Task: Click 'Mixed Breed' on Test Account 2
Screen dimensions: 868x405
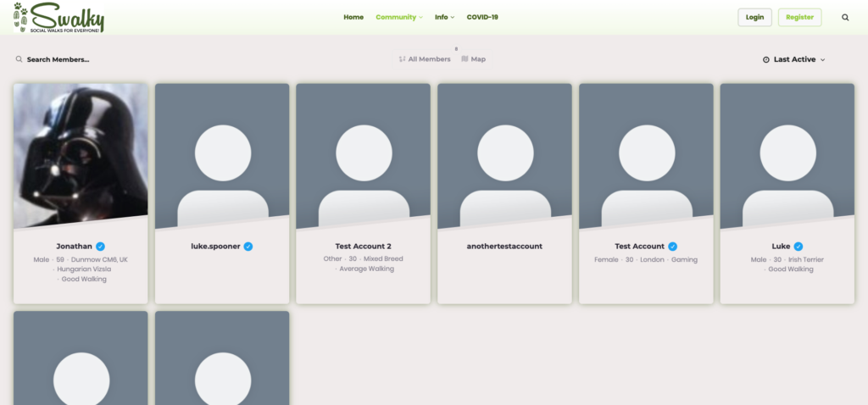Action: click(x=383, y=259)
